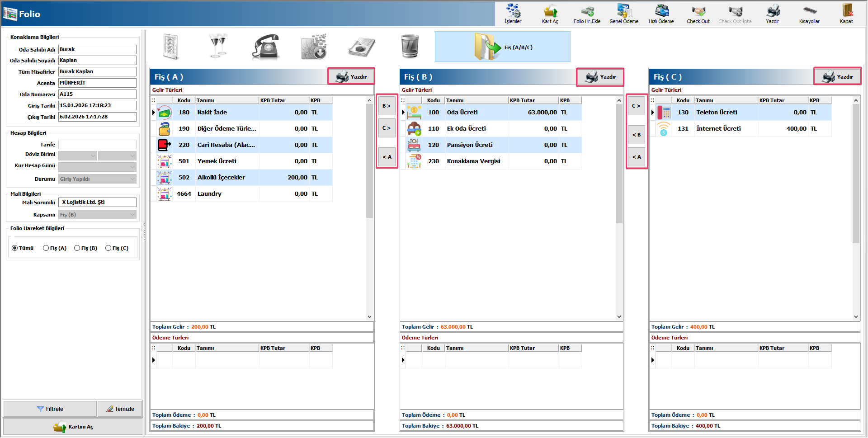
Task: Open the İşlemler toolbar icon
Action: tap(513, 14)
